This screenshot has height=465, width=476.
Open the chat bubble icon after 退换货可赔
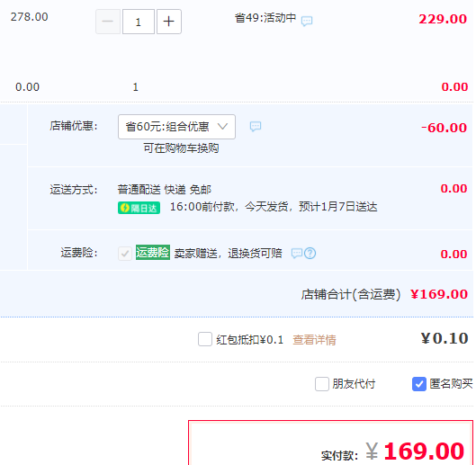coord(297,253)
